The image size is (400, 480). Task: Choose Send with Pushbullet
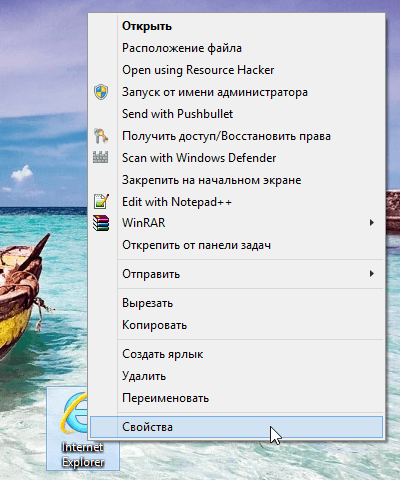(x=177, y=114)
